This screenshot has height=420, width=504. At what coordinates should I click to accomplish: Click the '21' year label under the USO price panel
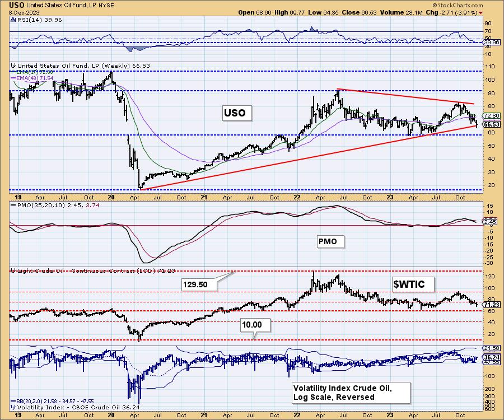point(204,197)
